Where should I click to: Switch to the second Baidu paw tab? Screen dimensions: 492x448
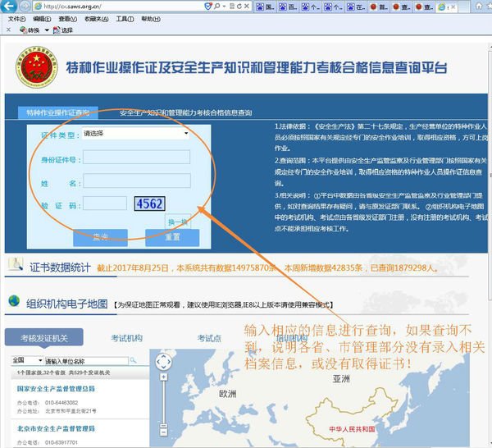288,7
